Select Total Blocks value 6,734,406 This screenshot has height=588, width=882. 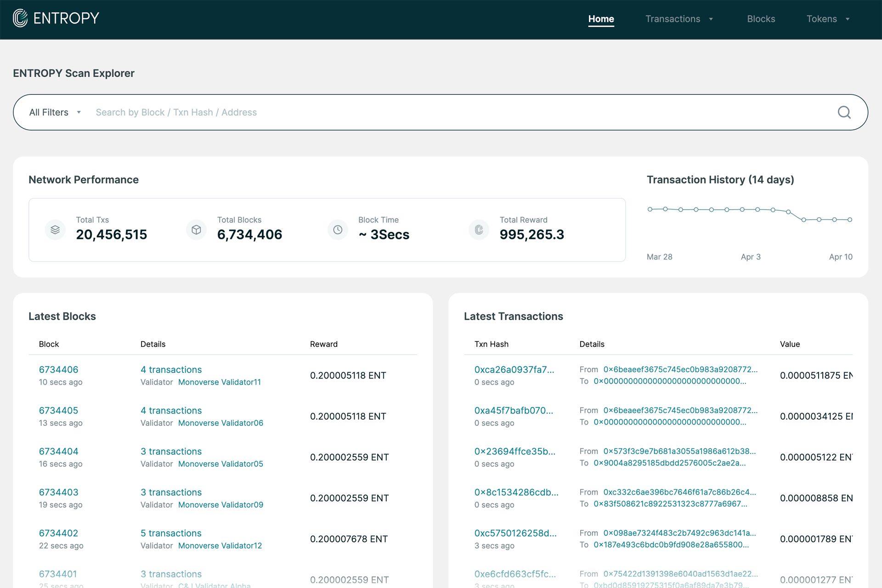[249, 235]
